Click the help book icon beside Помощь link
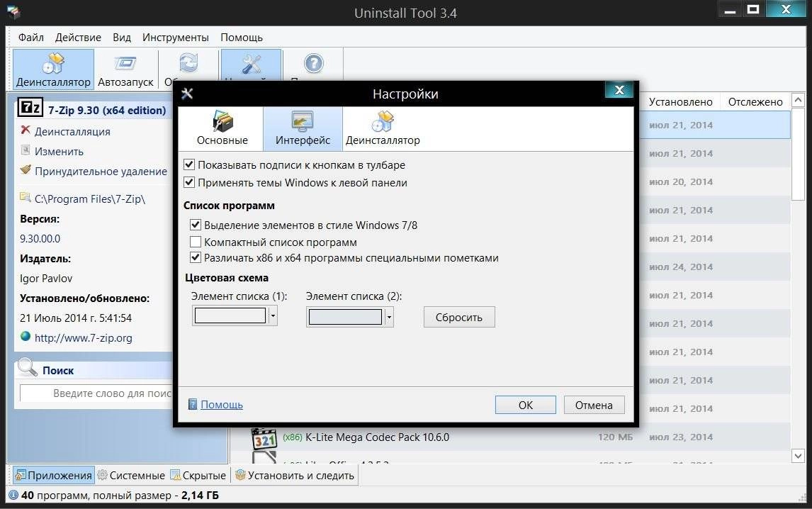The height and width of the screenshot is (509, 812). pos(193,404)
